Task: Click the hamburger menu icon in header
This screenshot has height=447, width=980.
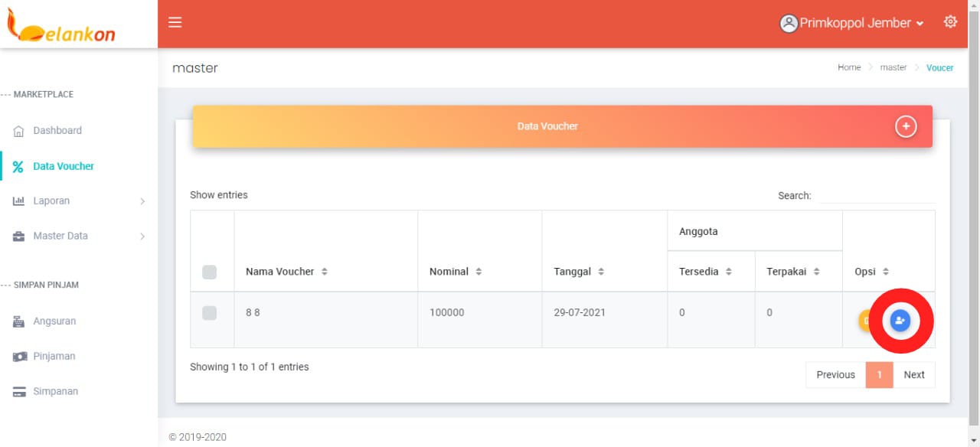Action: (x=175, y=22)
